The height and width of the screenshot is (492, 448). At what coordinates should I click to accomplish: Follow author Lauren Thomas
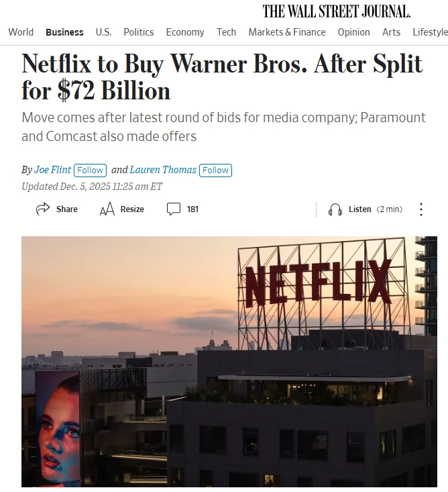click(x=215, y=170)
